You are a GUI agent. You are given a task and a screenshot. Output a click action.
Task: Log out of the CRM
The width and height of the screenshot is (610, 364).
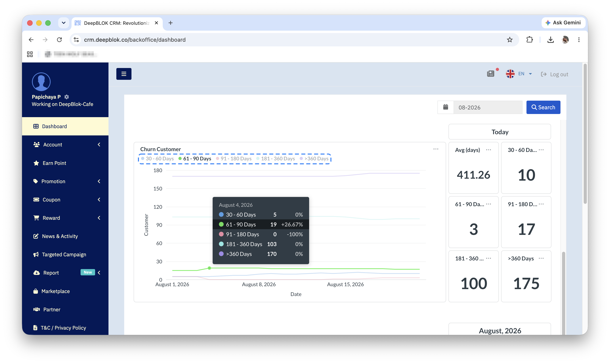pyautogui.click(x=554, y=74)
